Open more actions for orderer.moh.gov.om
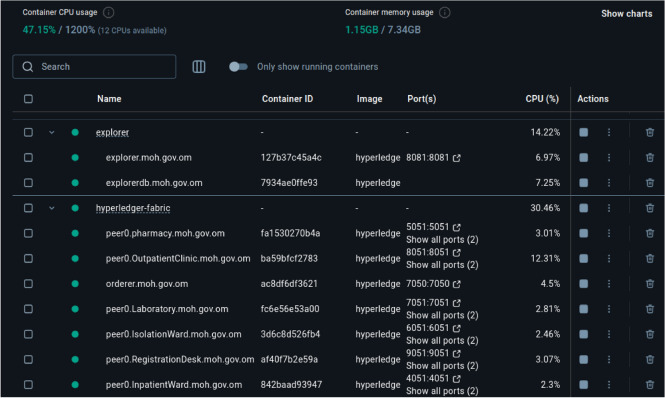Screen dimensions: 665x398 pos(609,284)
